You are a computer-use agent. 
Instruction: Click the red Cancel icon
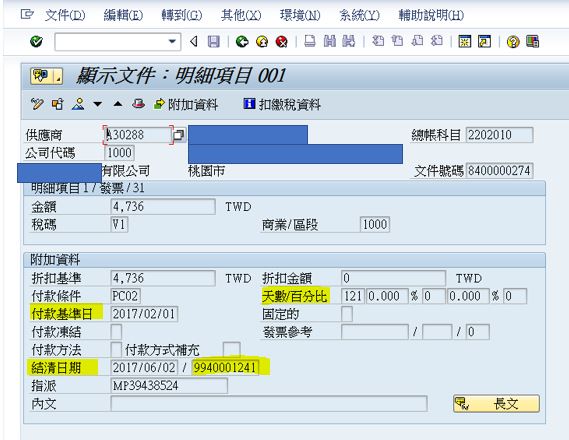(282, 42)
